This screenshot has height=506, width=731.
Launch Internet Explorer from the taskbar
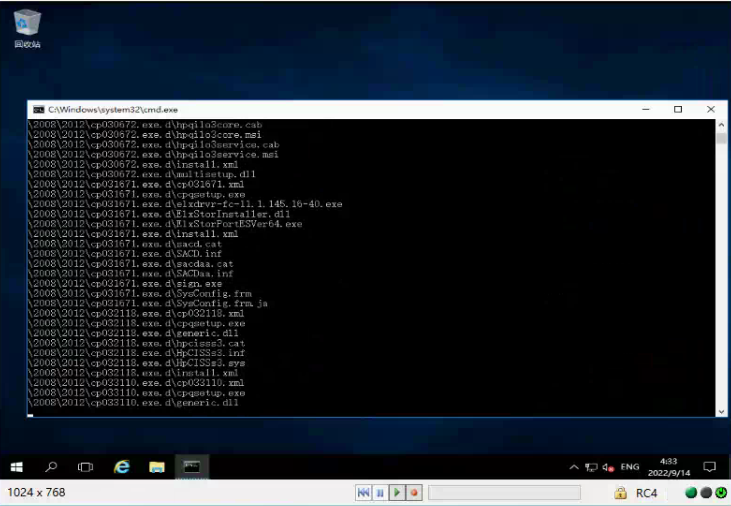pyautogui.click(x=122, y=467)
